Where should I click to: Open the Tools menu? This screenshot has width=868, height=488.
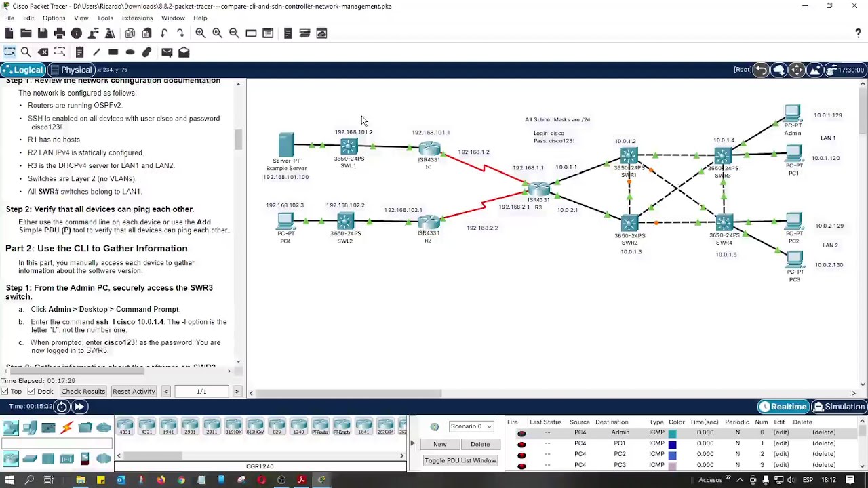104,18
